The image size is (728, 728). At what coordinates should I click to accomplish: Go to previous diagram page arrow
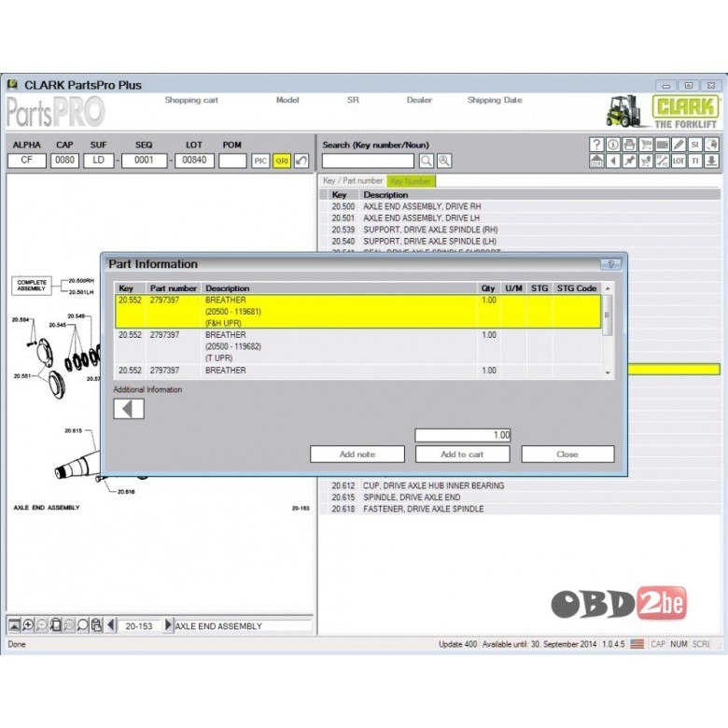click(x=110, y=625)
